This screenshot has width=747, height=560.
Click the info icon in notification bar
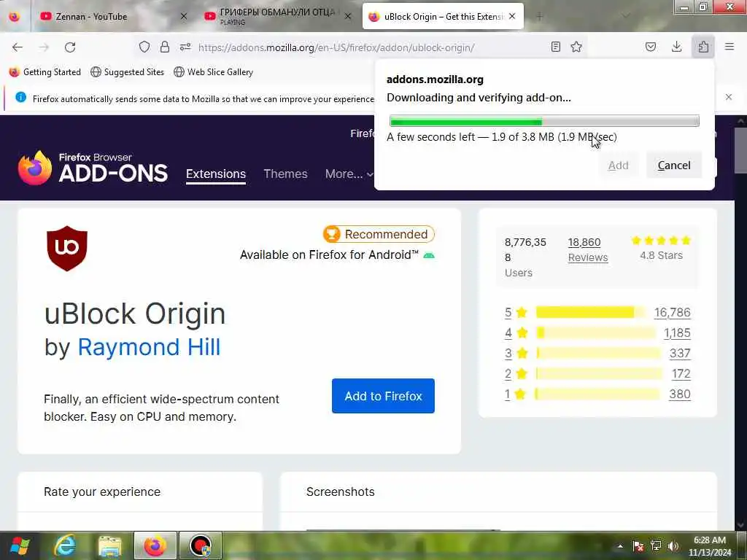point(21,98)
